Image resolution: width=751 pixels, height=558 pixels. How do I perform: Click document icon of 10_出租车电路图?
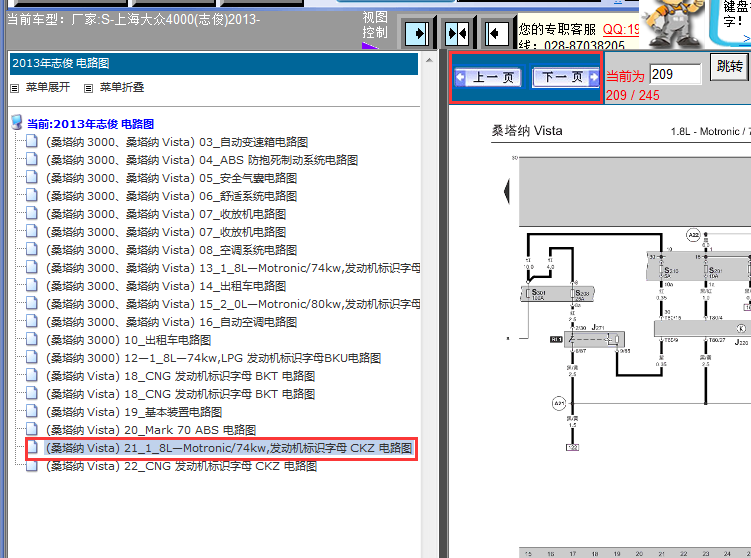32,339
